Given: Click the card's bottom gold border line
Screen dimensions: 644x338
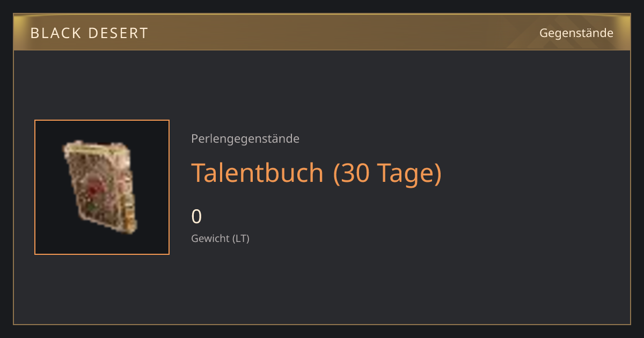Looking at the screenshot, I should (322, 324).
